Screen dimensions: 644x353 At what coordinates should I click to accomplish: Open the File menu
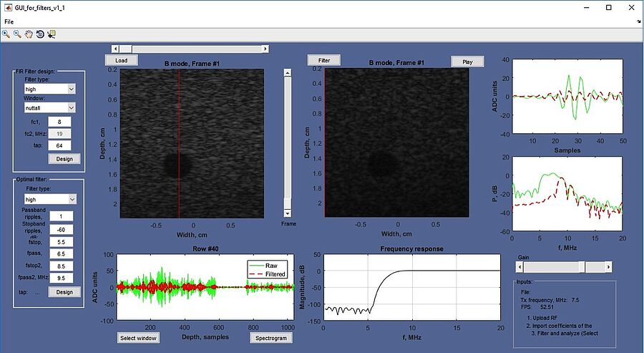9,22
